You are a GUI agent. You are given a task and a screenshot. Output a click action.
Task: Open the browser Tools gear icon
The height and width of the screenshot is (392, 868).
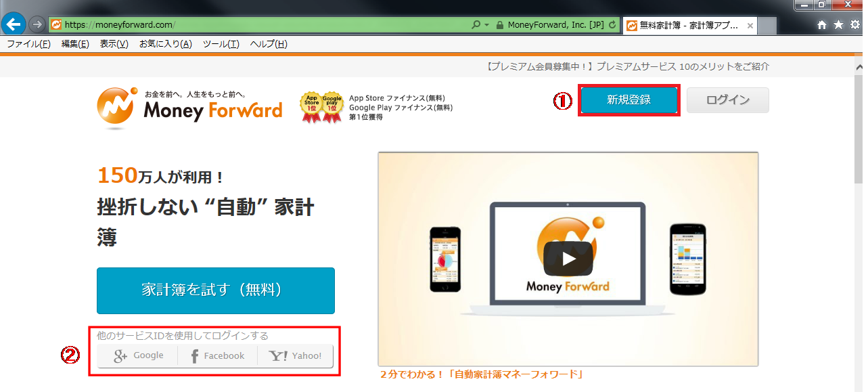[x=854, y=25]
